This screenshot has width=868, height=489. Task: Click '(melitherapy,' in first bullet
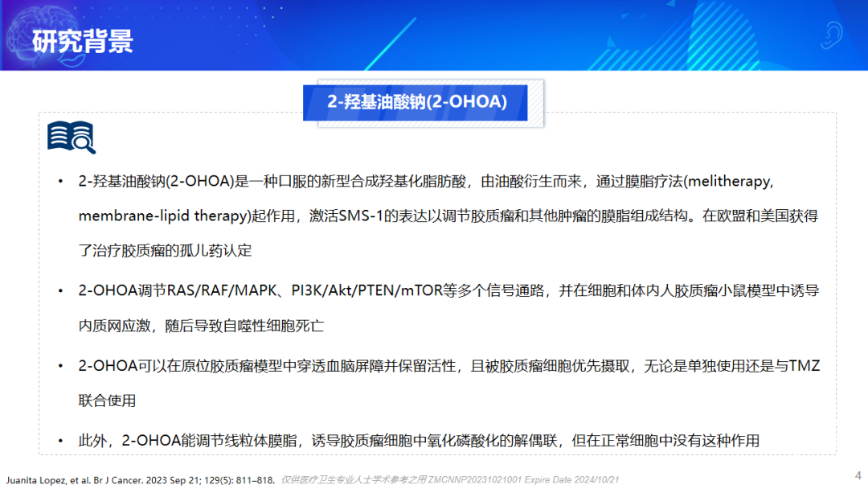[728, 182]
